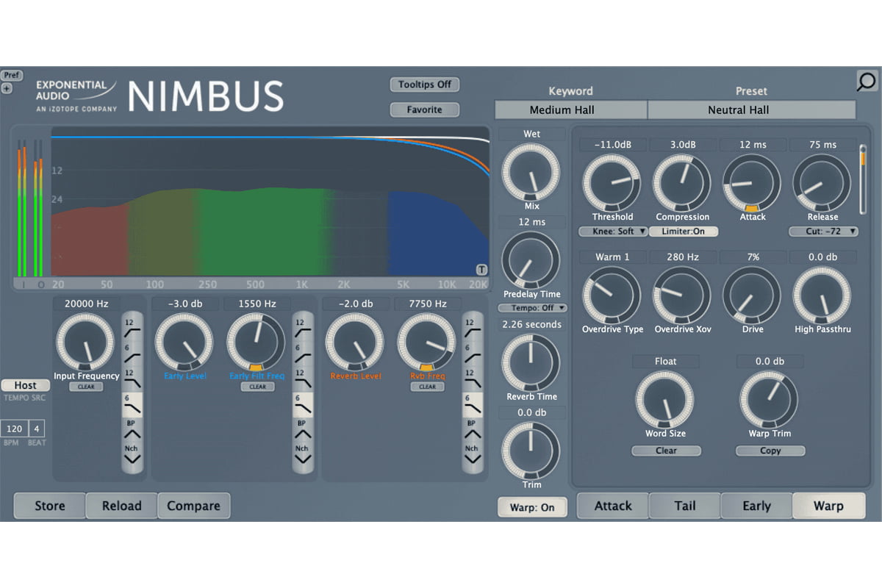Click Copy under Warp Trim
882x588 pixels.
770,451
